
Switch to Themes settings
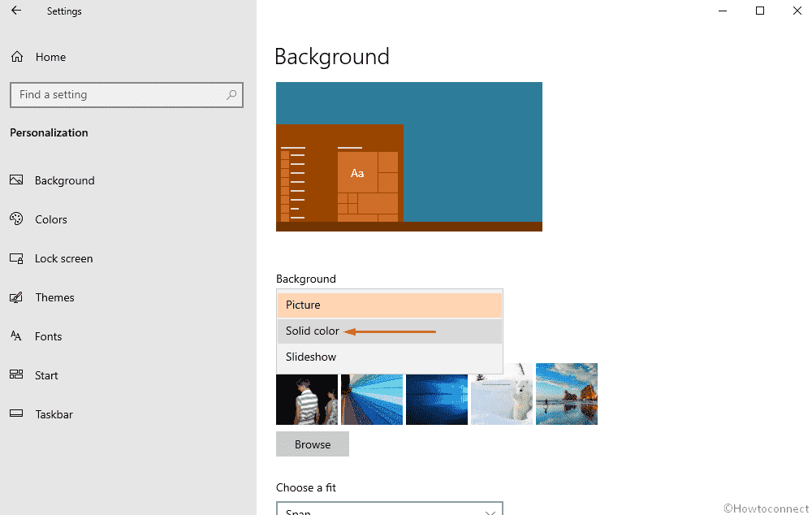pos(55,297)
